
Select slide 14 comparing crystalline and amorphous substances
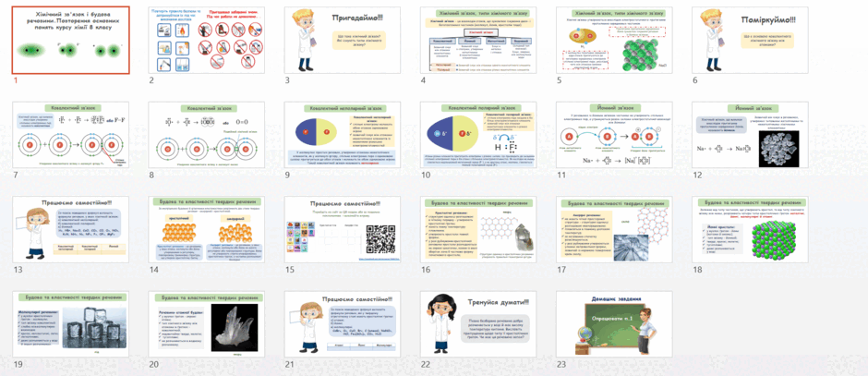pos(207,229)
